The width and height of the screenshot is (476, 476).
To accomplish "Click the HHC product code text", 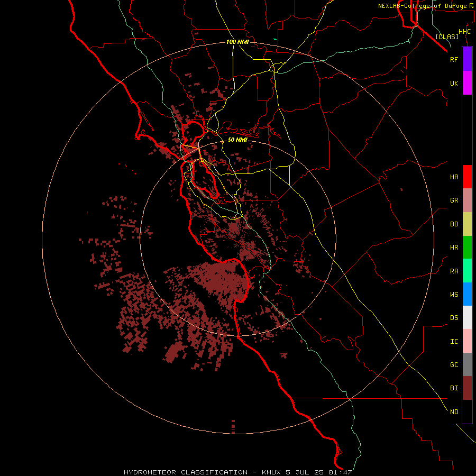I will point(464,32).
